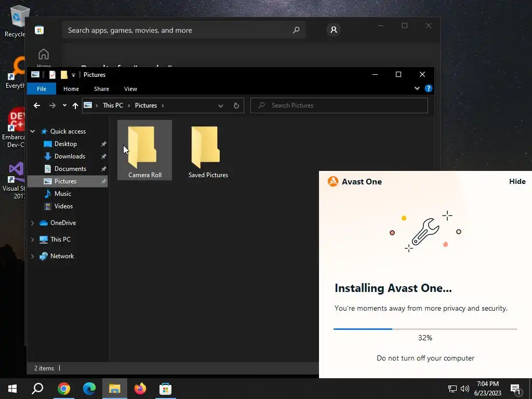Click the "2 items" status bar text
Screen dimensions: 532x399
click(x=44, y=368)
